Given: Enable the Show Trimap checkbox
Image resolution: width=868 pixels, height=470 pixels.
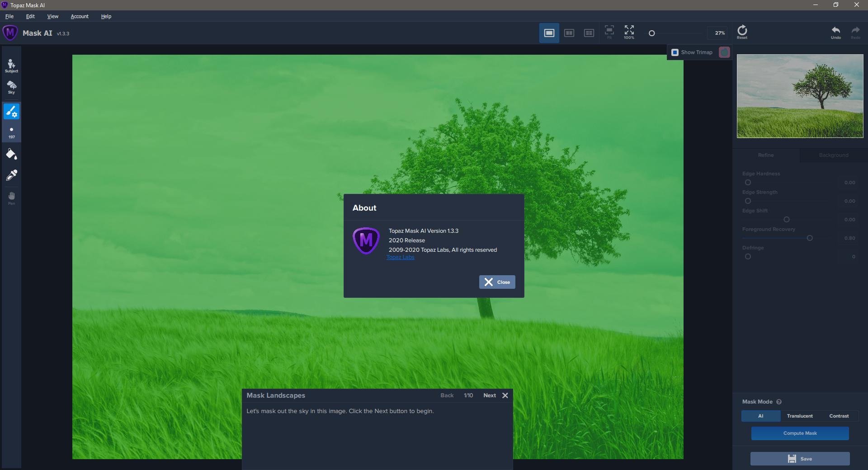Looking at the screenshot, I should point(675,52).
